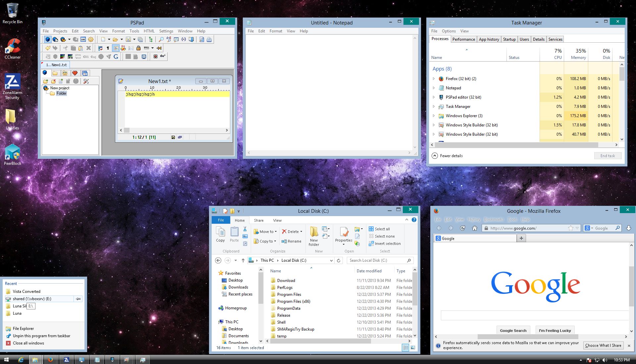636x364 pixels.
Task: Click the Search Local Disk (C:) field
Action: (x=380, y=260)
